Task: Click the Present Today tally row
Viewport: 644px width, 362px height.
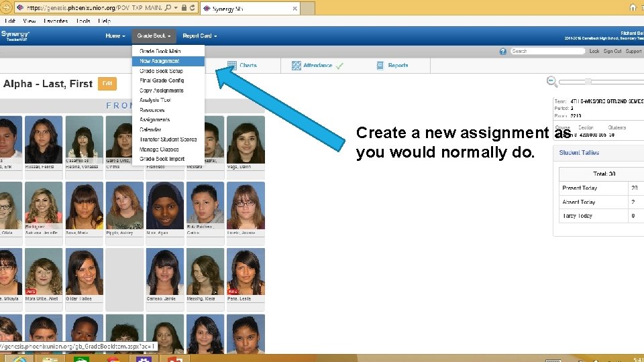Action: point(602,188)
